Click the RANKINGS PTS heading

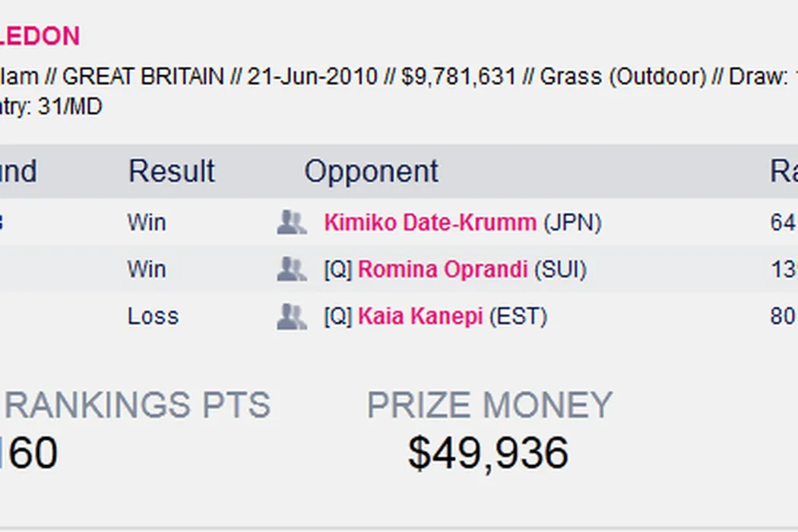pyautogui.click(x=137, y=405)
